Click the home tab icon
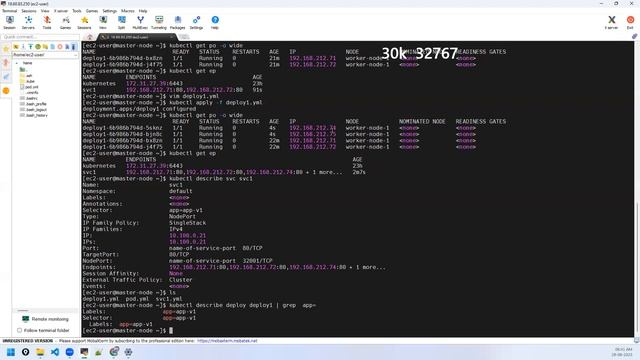 tap(89, 37)
